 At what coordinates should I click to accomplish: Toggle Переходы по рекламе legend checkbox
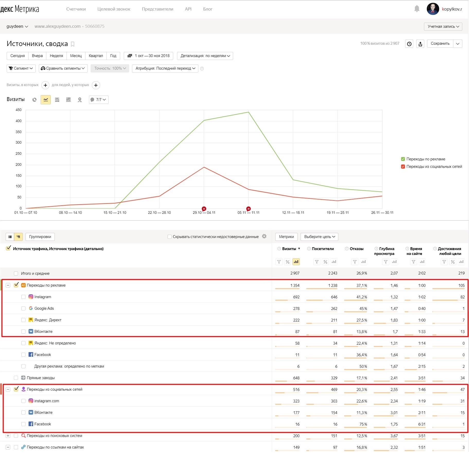pyautogui.click(x=403, y=159)
